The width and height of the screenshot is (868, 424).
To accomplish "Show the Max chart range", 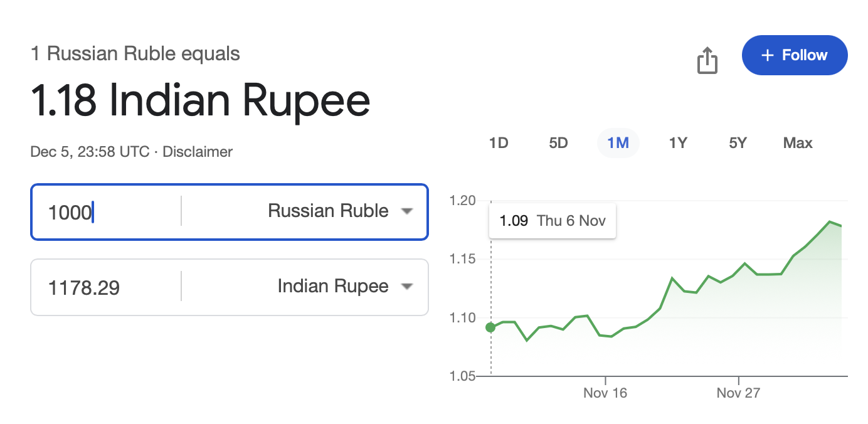I will (798, 143).
